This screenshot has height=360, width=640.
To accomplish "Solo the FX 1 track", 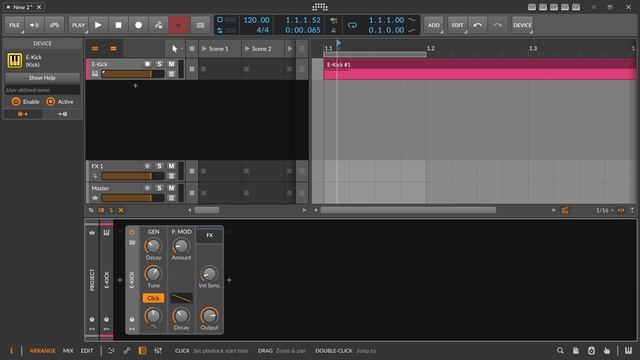I will (x=159, y=166).
